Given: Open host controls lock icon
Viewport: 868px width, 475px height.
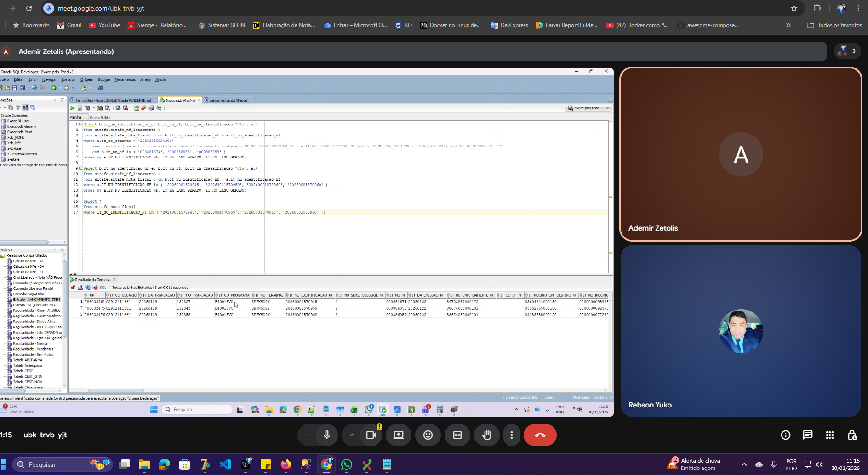Looking at the screenshot, I should pyautogui.click(x=852, y=435).
